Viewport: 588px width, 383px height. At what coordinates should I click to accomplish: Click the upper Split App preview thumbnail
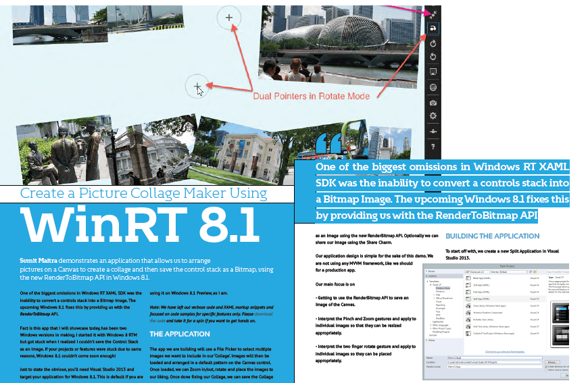tap(560, 313)
